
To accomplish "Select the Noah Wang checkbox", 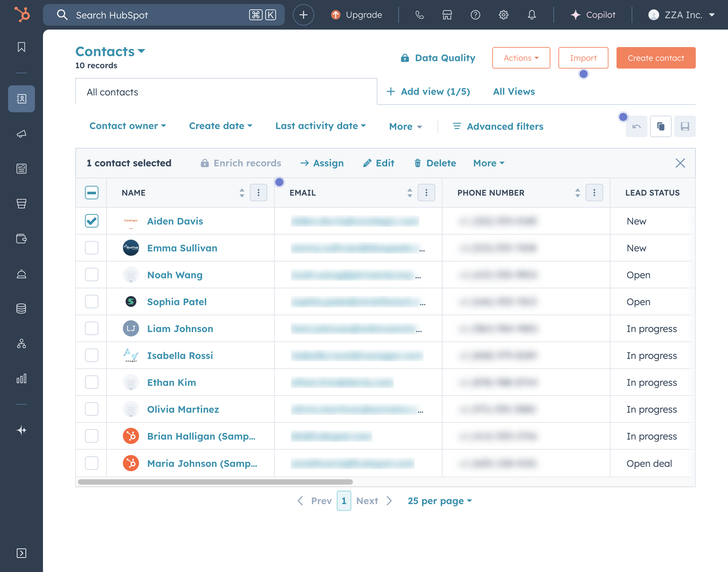I will tap(92, 275).
